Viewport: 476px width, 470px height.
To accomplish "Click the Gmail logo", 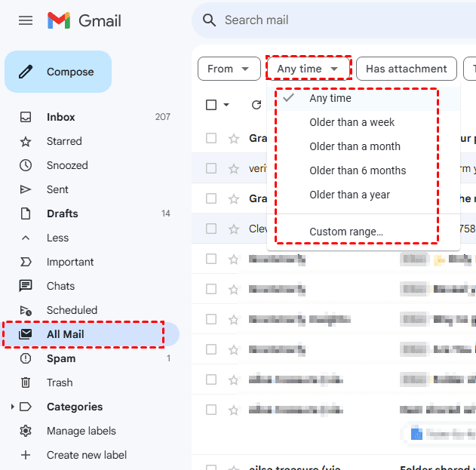I will coord(84,20).
